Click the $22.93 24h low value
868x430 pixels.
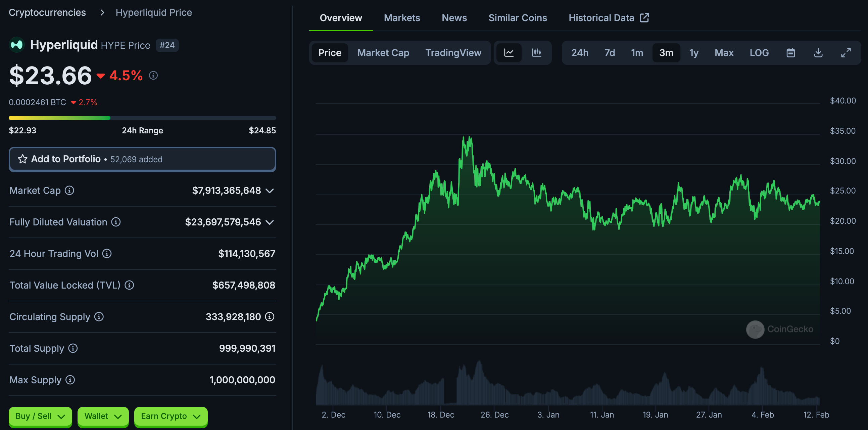click(x=22, y=131)
